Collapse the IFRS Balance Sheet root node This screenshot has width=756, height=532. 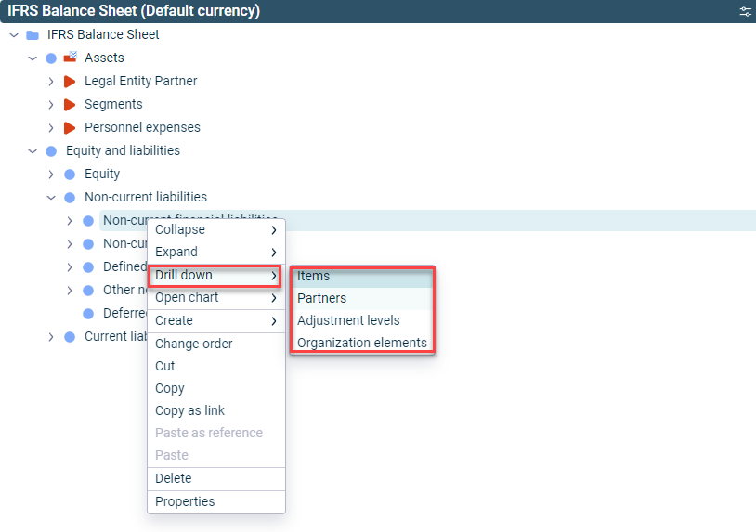point(14,35)
